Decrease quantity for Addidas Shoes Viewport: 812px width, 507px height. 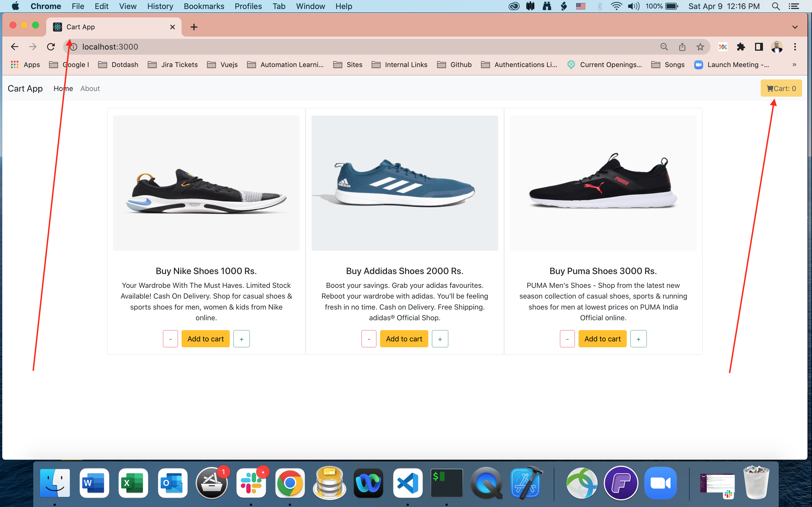(x=369, y=339)
